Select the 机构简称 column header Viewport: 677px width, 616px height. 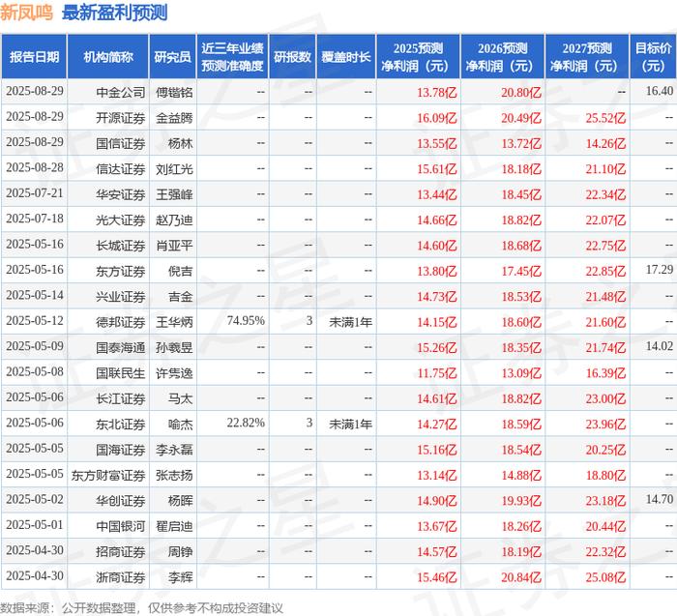pyautogui.click(x=108, y=57)
